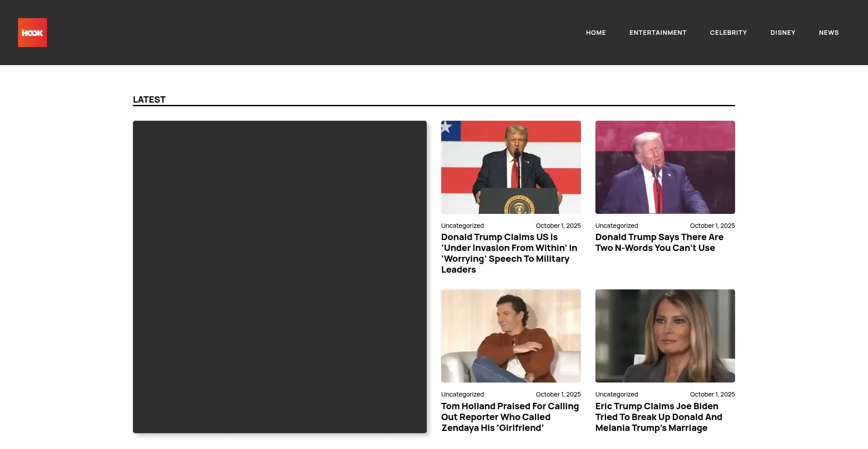Click Uncategorized label under the military speech article

click(462, 226)
